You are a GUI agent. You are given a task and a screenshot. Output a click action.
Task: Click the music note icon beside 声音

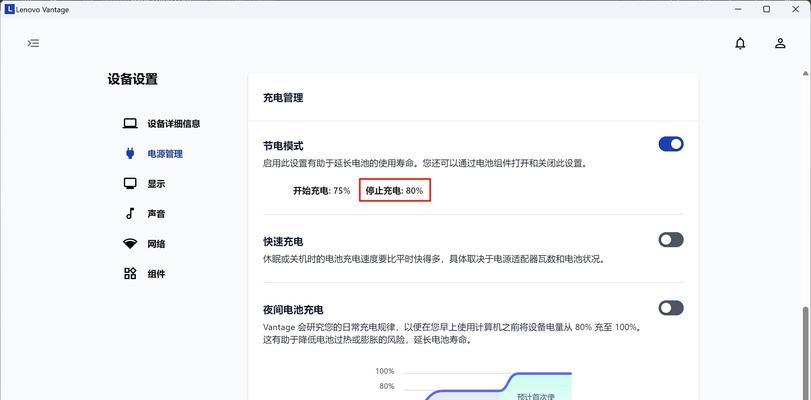(x=130, y=213)
